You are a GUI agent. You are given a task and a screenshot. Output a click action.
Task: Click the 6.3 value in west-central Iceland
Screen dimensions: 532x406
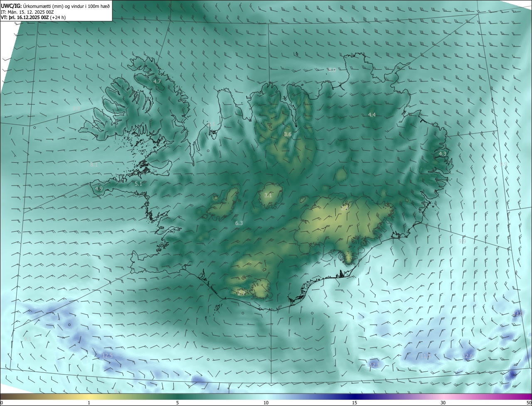239,223
